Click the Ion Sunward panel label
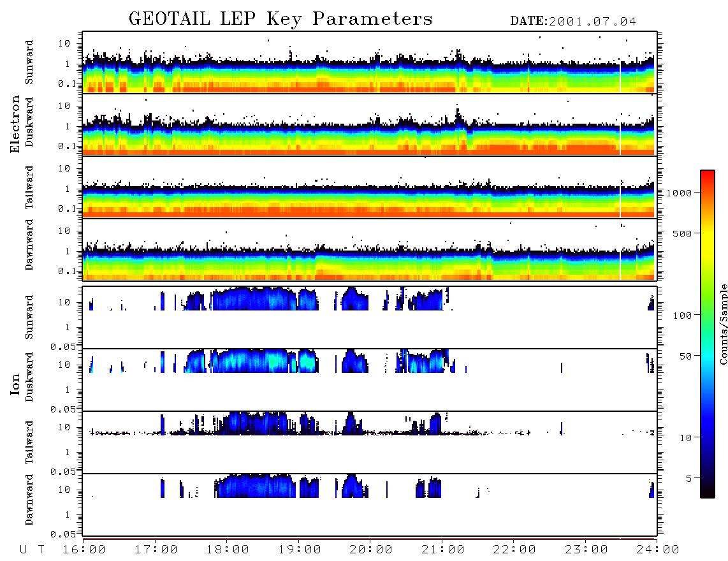 (x=29, y=317)
